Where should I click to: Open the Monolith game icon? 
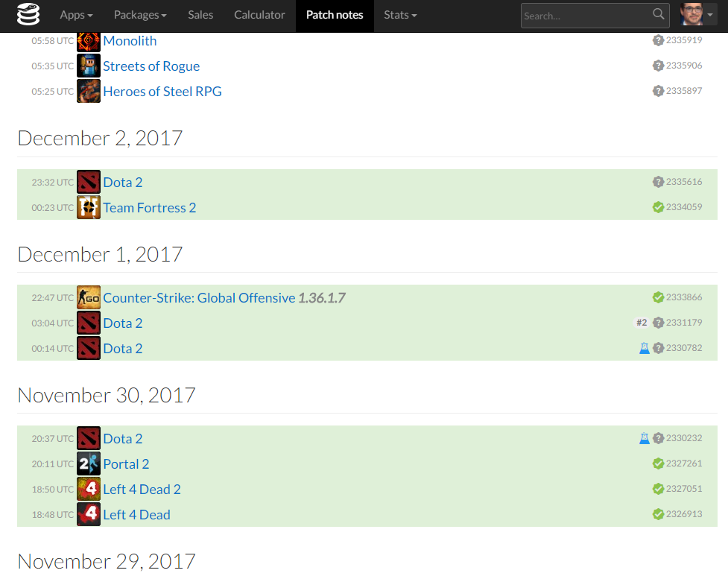(88, 41)
